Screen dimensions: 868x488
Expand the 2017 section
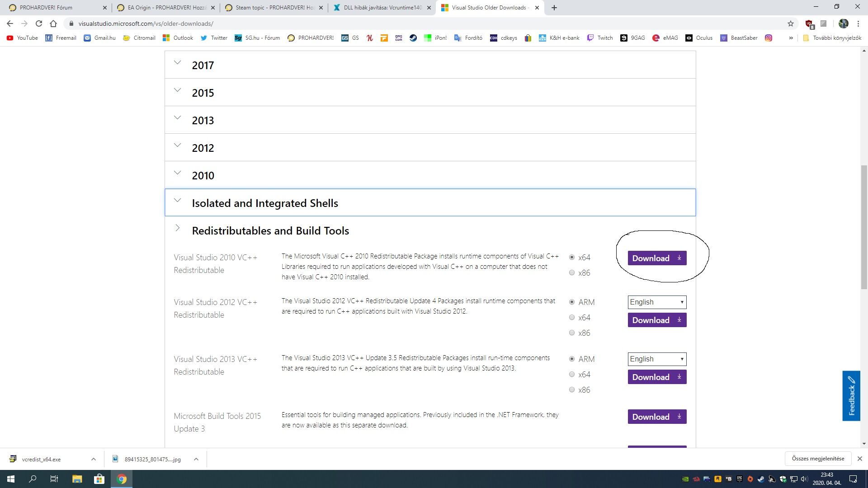430,65
